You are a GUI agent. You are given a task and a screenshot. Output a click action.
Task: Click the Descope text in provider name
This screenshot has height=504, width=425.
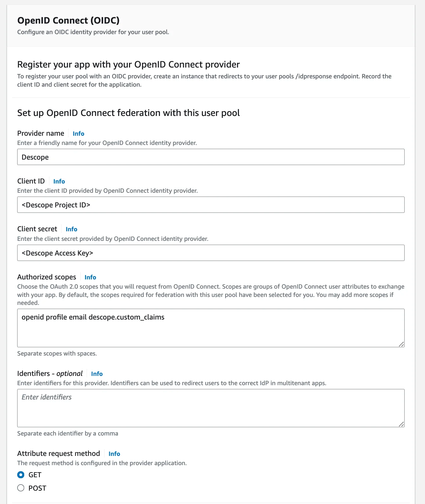(x=35, y=157)
